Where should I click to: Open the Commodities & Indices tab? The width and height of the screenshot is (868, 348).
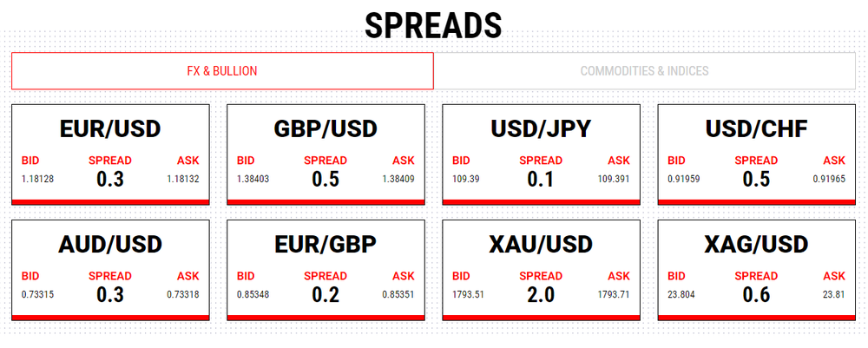click(x=644, y=71)
